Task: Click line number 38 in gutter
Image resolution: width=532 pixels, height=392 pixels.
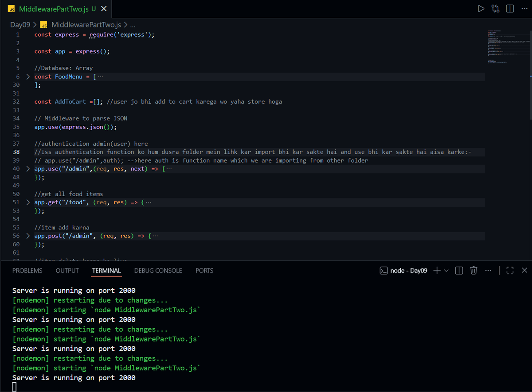Action: click(16, 152)
